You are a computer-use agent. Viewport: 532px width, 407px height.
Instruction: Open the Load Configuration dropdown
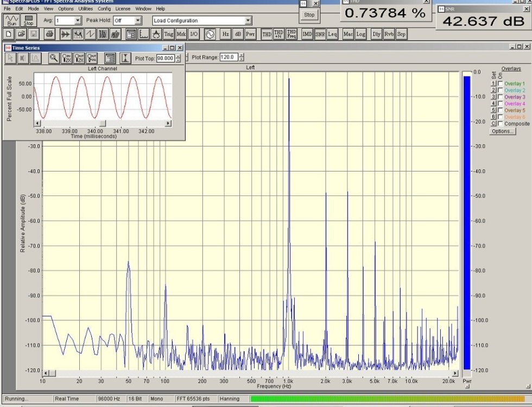248,21
